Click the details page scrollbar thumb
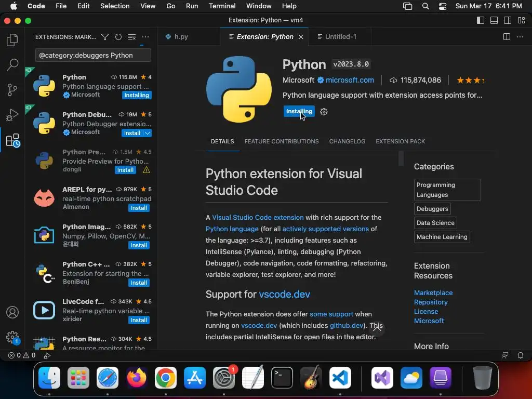The image size is (532, 399). click(x=401, y=158)
